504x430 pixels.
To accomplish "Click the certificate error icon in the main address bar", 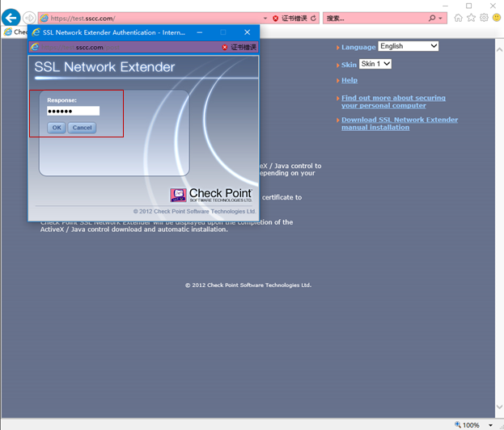I will click(x=276, y=19).
